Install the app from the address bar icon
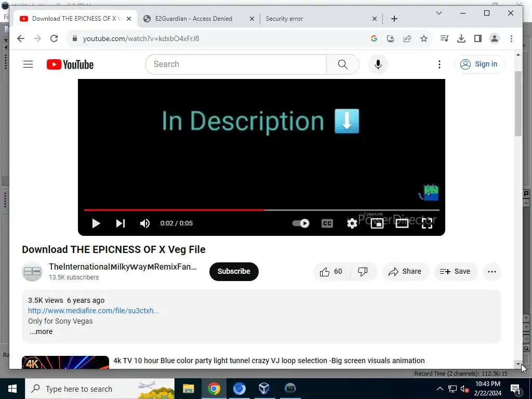 391,38
